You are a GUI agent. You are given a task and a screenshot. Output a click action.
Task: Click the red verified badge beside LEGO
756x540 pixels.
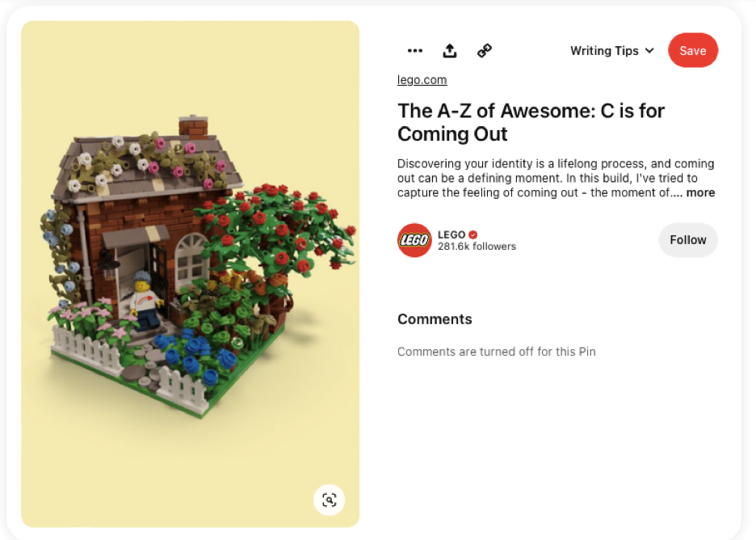(473, 234)
